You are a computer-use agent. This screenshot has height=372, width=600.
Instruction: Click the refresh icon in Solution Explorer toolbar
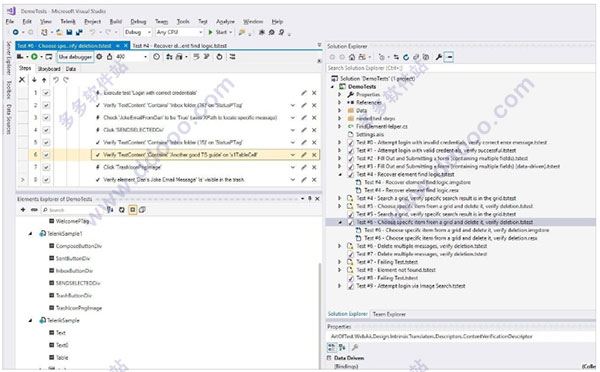pyautogui.click(x=406, y=57)
